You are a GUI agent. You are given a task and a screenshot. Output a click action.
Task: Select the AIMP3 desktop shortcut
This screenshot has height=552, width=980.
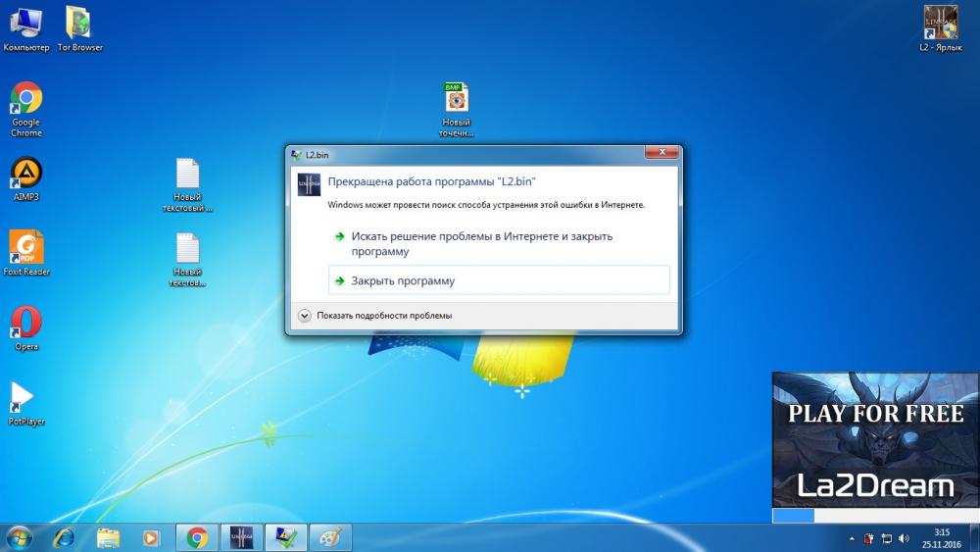(26, 177)
